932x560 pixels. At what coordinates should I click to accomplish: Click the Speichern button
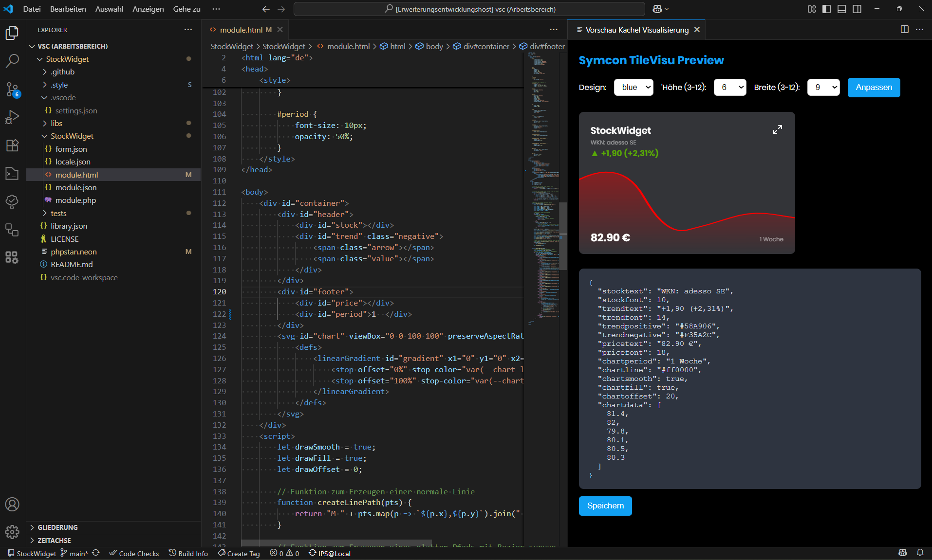pyautogui.click(x=605, y=506)
